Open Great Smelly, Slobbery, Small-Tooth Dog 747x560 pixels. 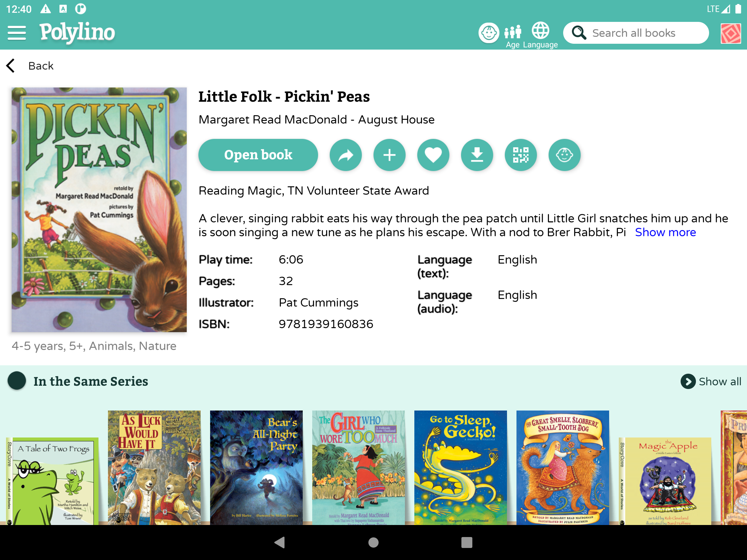(563, 468)
